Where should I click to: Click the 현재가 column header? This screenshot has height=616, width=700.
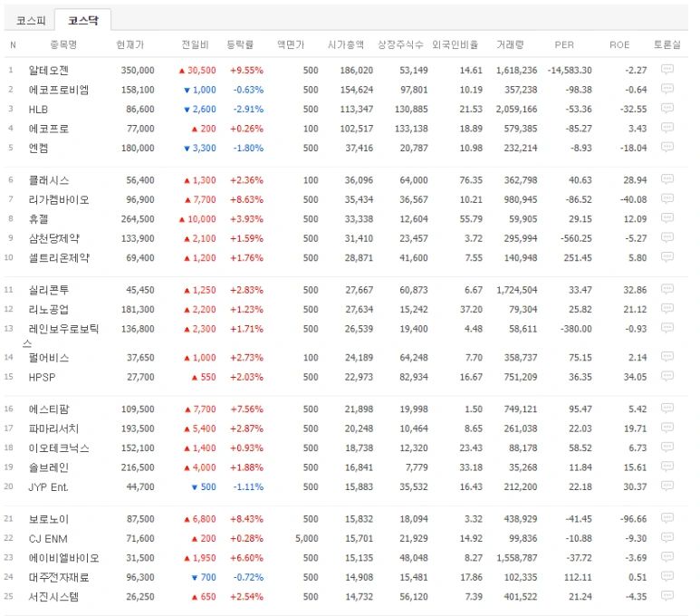pos(129,44)
